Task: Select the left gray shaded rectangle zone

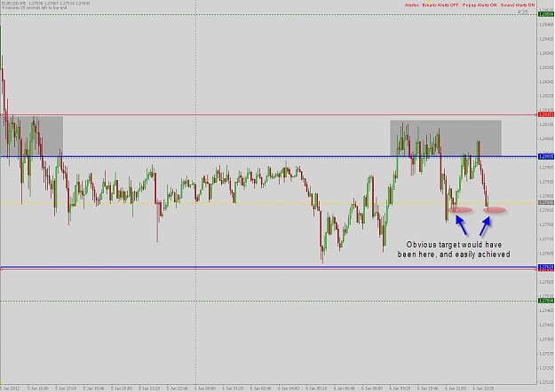Action: pos(32,136)
